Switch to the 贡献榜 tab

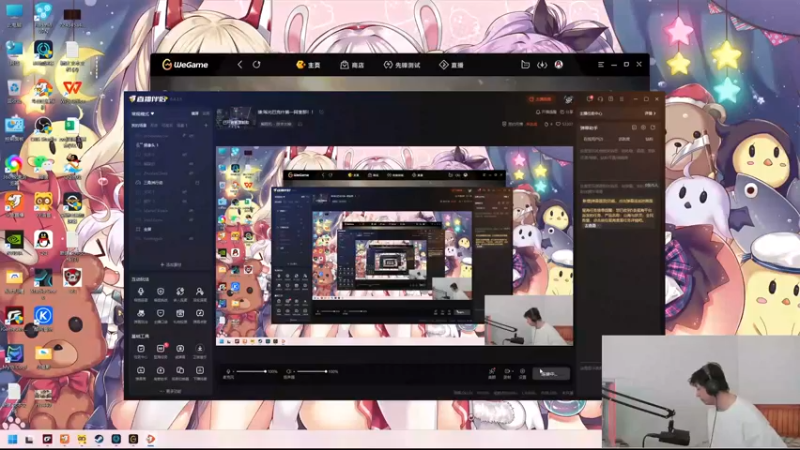click(x=624, y=139)
